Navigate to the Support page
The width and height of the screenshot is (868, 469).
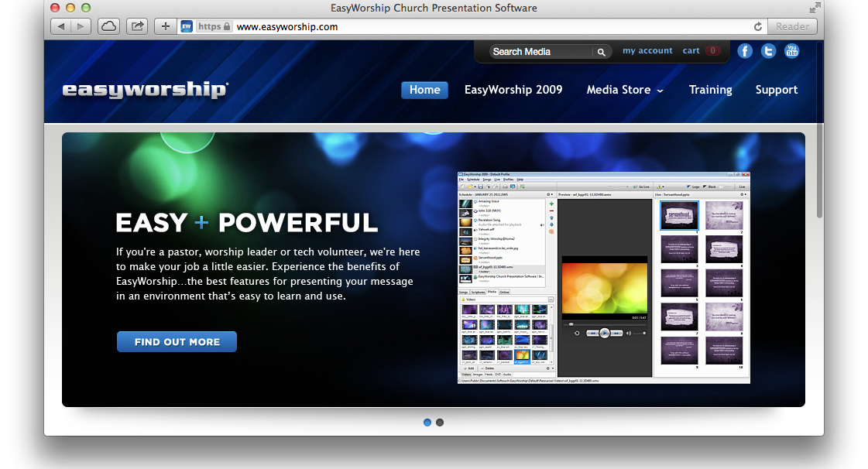point(776,90)
